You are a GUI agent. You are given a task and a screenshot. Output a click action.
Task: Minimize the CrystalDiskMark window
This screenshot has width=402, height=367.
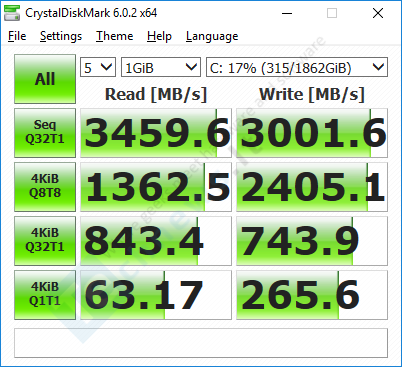coord(287,13)
